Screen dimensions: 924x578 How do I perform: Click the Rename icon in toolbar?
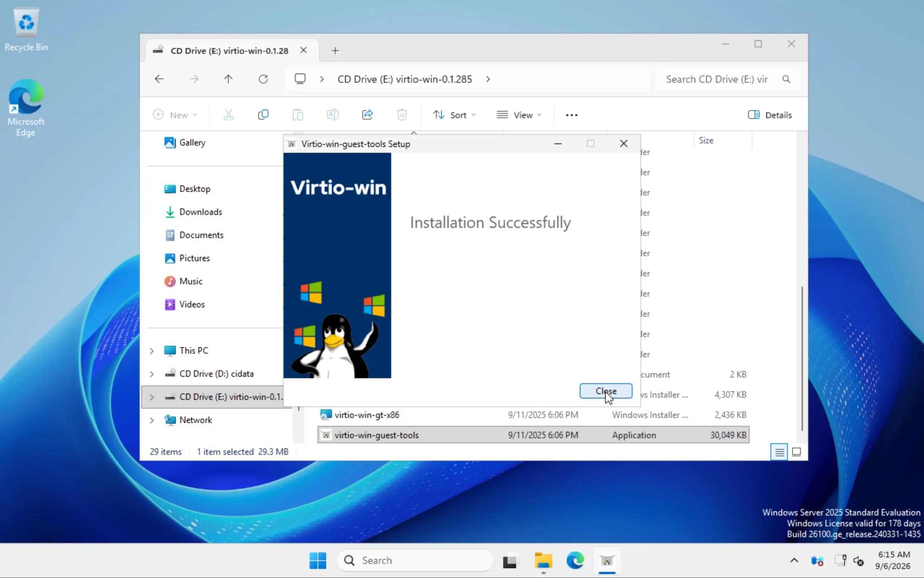332,115
